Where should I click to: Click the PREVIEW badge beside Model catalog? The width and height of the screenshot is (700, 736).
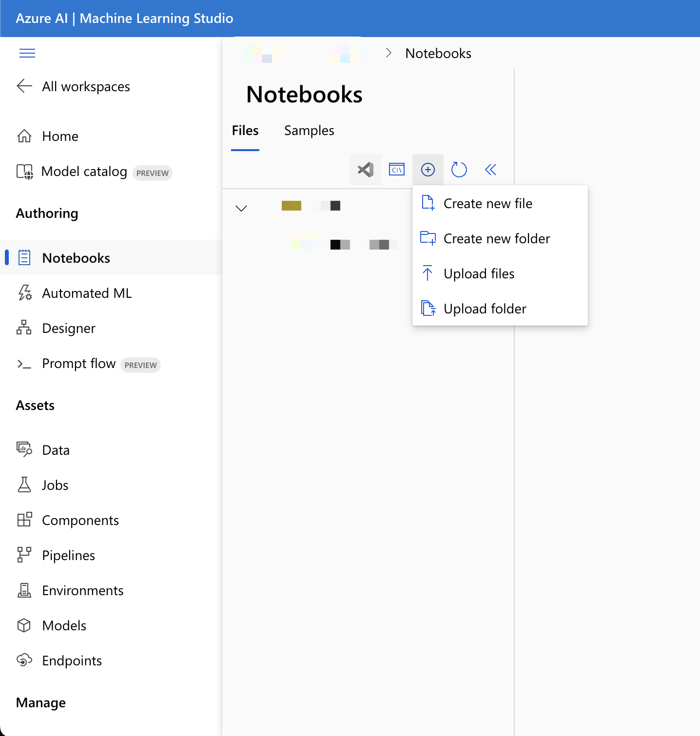click(153, 173)
